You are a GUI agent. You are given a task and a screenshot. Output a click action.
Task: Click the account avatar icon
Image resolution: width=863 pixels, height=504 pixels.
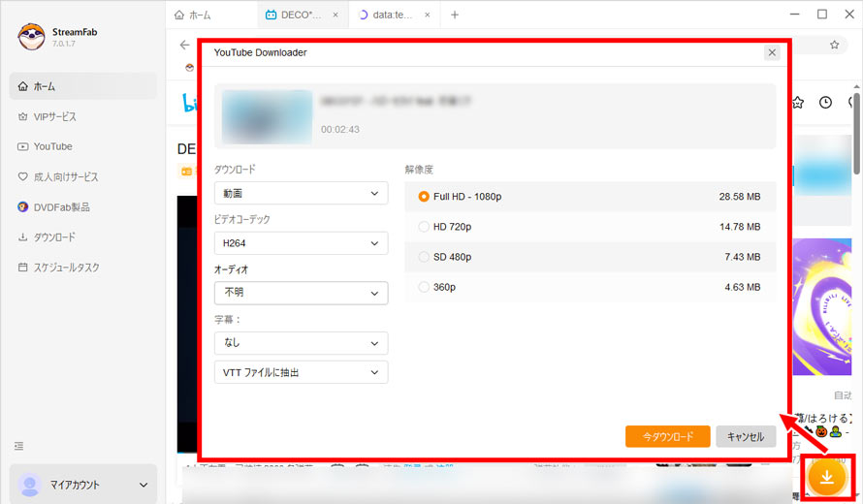[x=30, y=485]
